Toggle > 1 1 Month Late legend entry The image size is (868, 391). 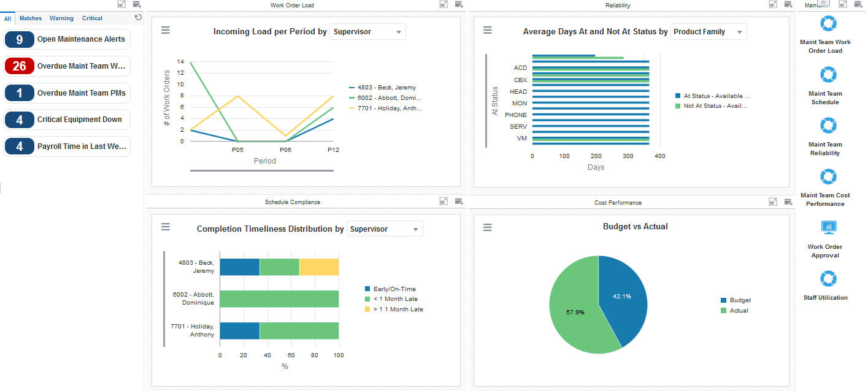click(394, 309)
